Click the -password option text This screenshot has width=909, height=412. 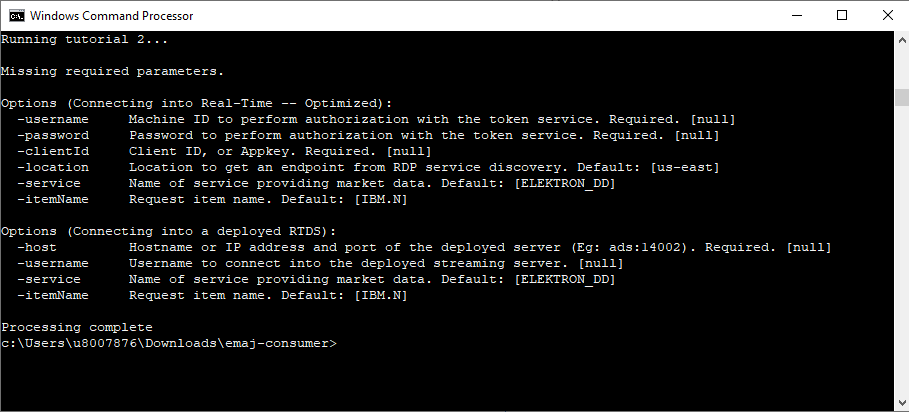tap(53, 136)
